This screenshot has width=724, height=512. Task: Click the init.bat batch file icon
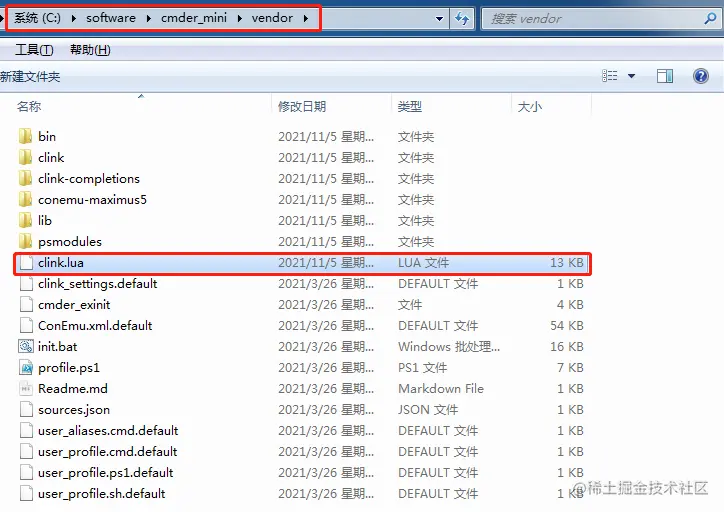pos(26,346)
